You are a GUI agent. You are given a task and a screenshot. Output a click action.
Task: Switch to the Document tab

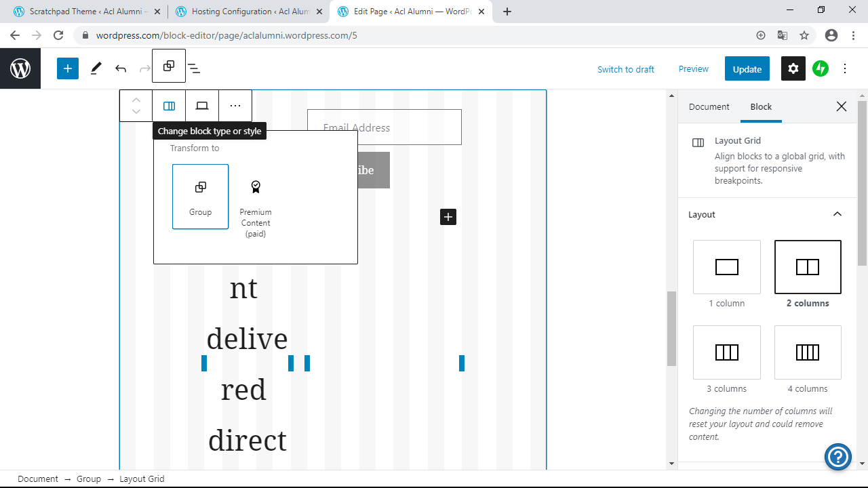709,106
